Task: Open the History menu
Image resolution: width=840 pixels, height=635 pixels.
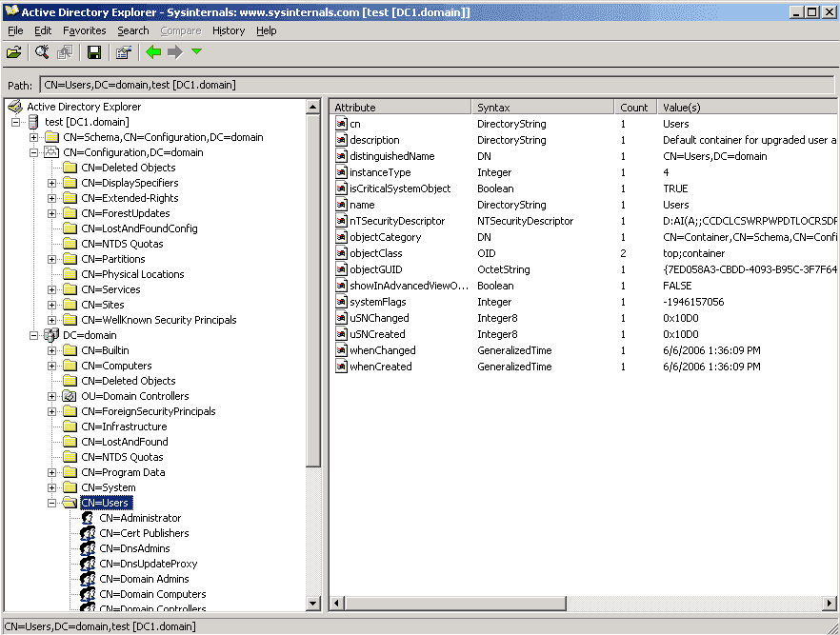Action: (x=229, y=30)
